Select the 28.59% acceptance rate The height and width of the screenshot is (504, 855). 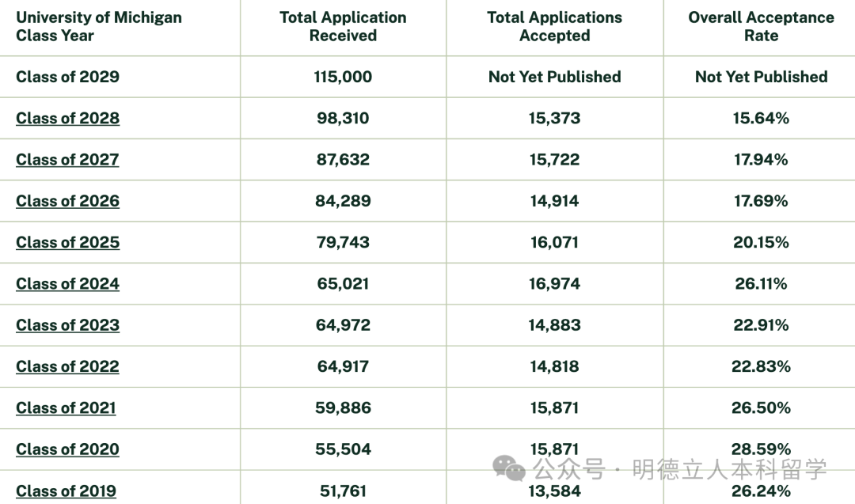[x=762, y=449]
